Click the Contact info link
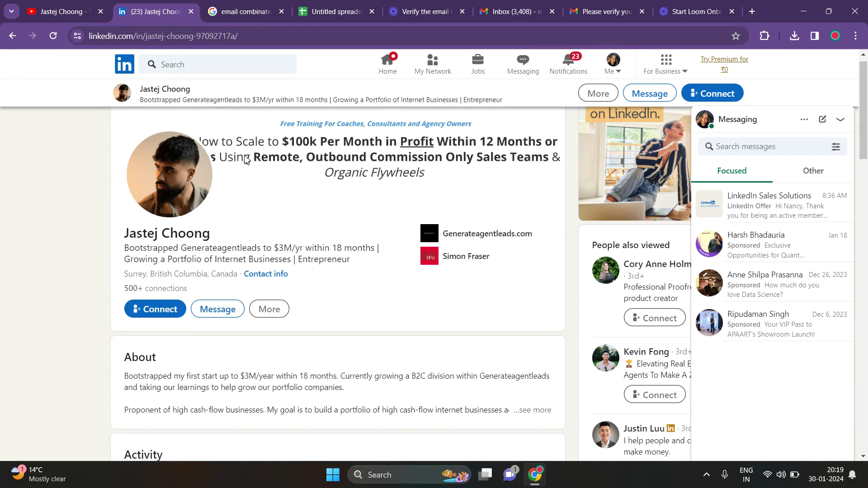 (266, 274)
